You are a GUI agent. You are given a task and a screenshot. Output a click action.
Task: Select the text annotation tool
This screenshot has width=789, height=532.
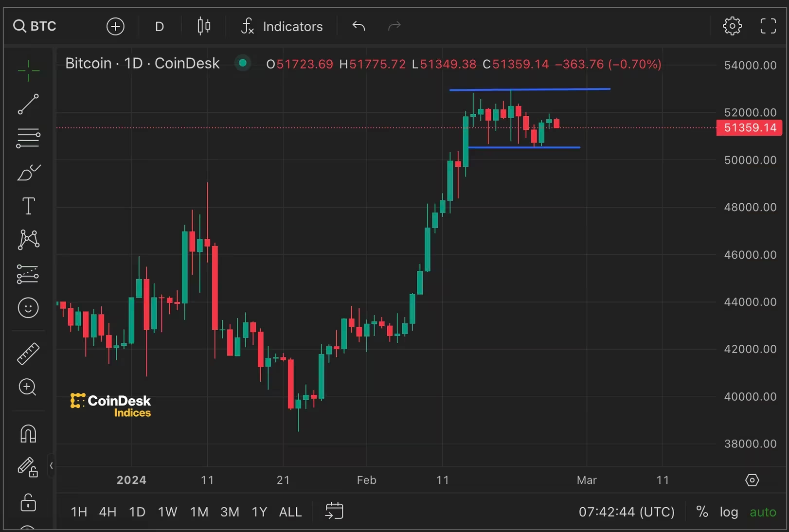tap(28, 206)
